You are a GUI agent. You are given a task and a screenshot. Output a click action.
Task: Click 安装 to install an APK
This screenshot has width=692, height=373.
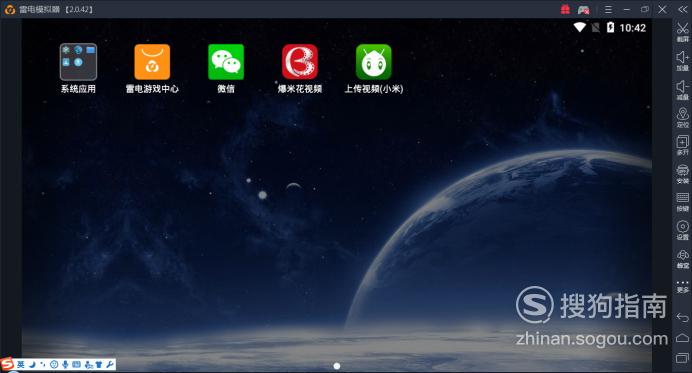coord(682,174)
